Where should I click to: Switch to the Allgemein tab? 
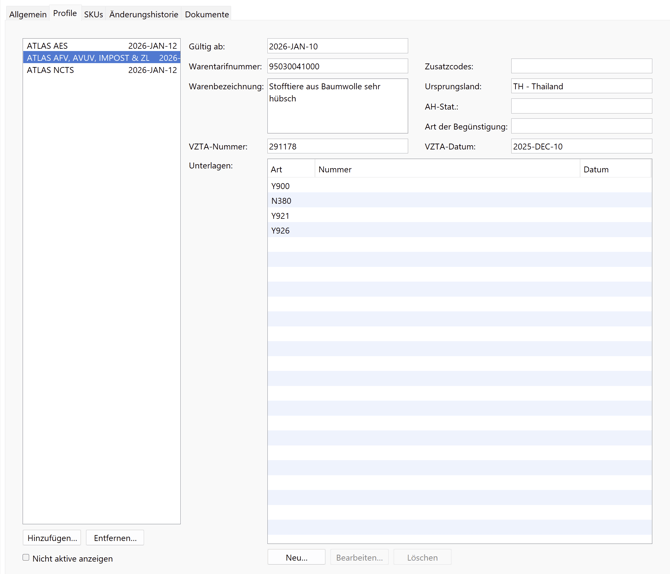tap(28, 14)
